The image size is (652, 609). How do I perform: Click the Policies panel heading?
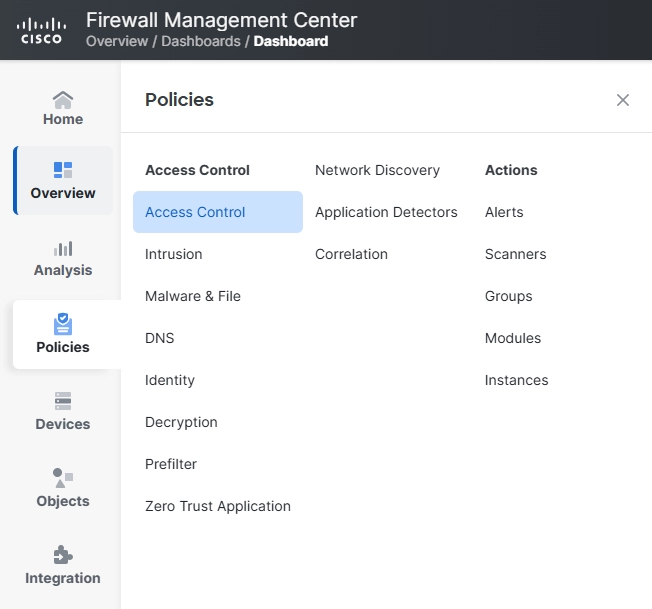pyautogui.click(x=179, y=100)
